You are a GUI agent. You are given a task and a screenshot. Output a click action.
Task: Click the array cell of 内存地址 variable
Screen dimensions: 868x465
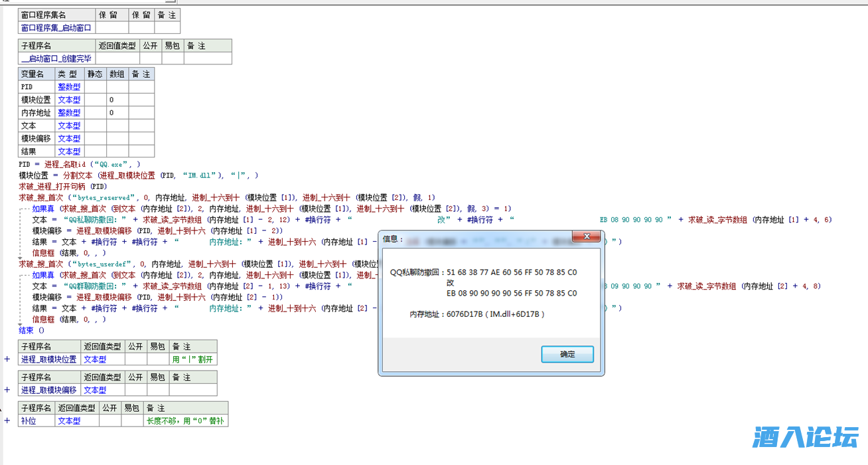117,113
